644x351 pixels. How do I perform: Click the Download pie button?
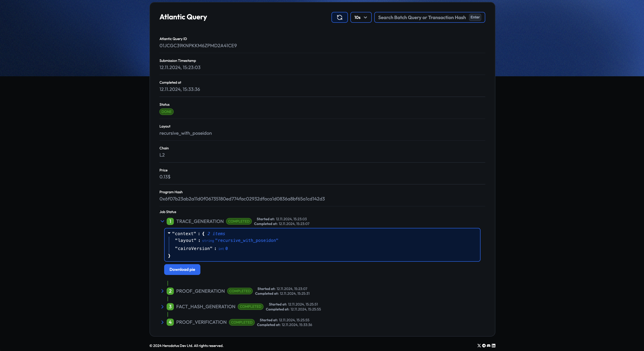[x=182, y=269]
